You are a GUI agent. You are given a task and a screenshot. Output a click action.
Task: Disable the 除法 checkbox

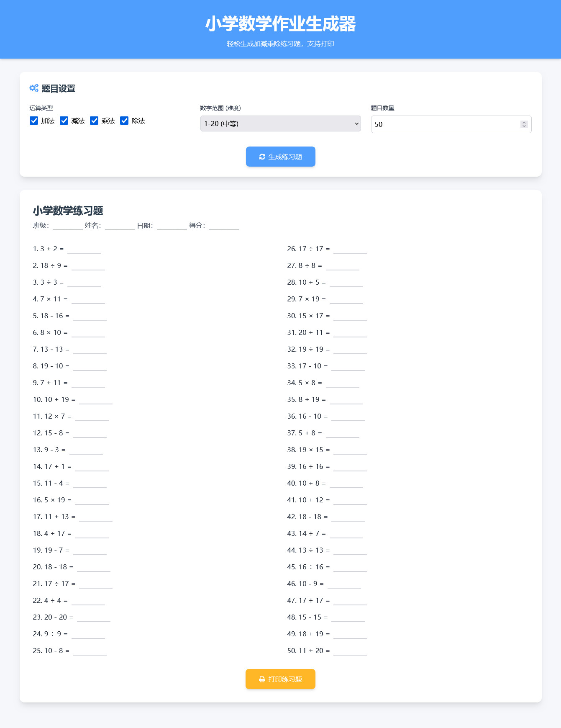point(124,121)
